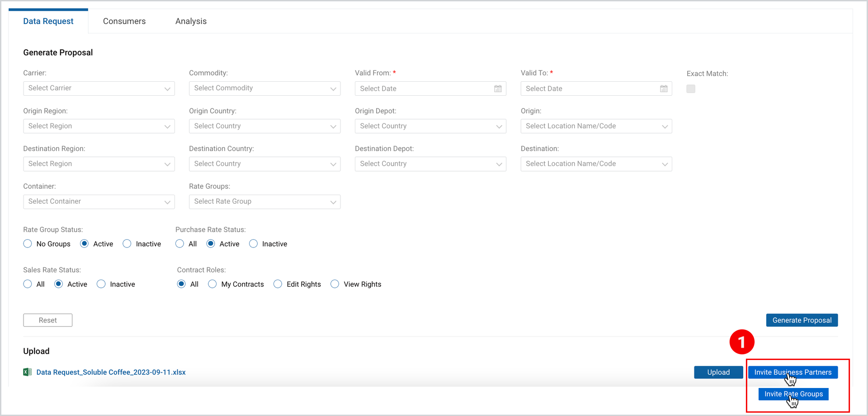Open the Destination Region dropdown
Image resolution: width=868 pixels, height=416 pixels.
click(99, 164)
